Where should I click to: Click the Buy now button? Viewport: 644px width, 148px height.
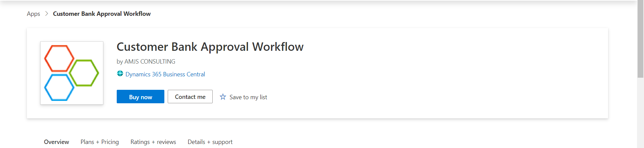(141, 97)
